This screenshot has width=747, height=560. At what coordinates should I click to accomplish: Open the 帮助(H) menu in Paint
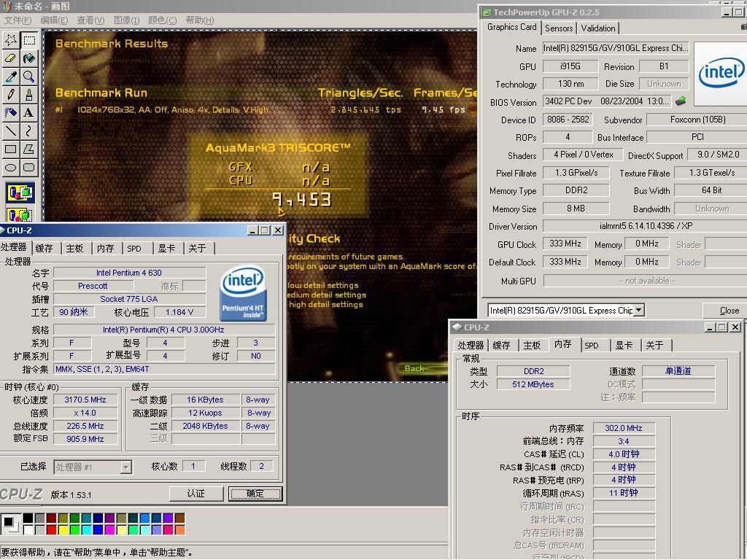[200, 20]
